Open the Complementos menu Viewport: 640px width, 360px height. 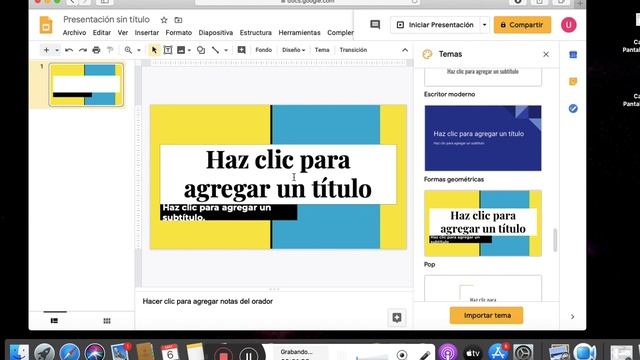[340, 33]
